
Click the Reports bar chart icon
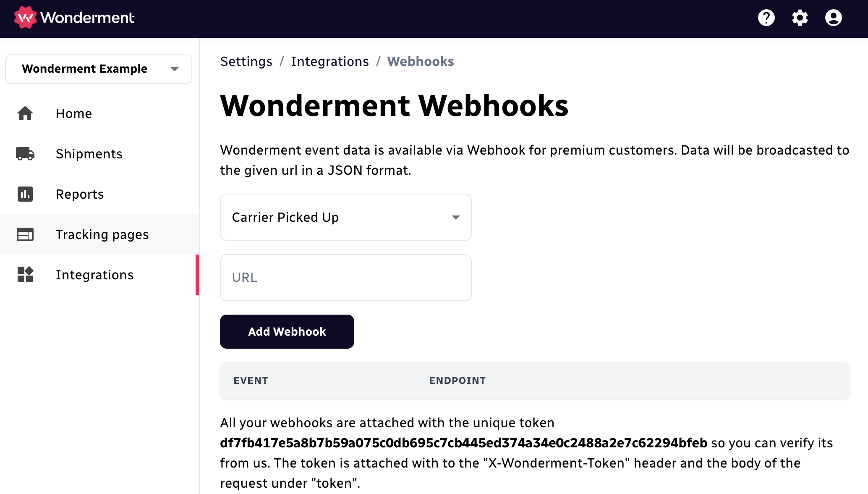[25, 194]
